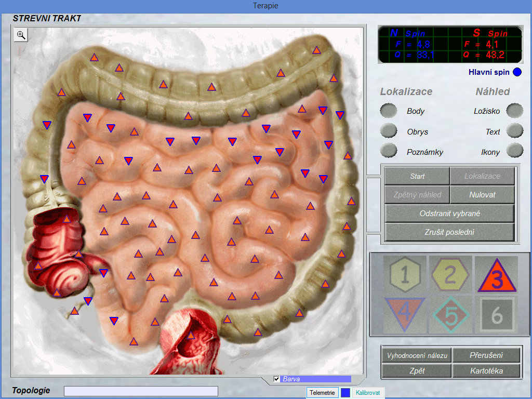Enable the Ikony preview toggle

coord(515,150)
